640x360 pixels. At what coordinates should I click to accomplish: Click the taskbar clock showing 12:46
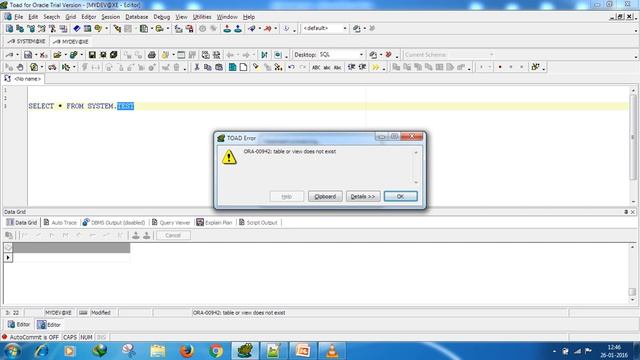(613, 351)
